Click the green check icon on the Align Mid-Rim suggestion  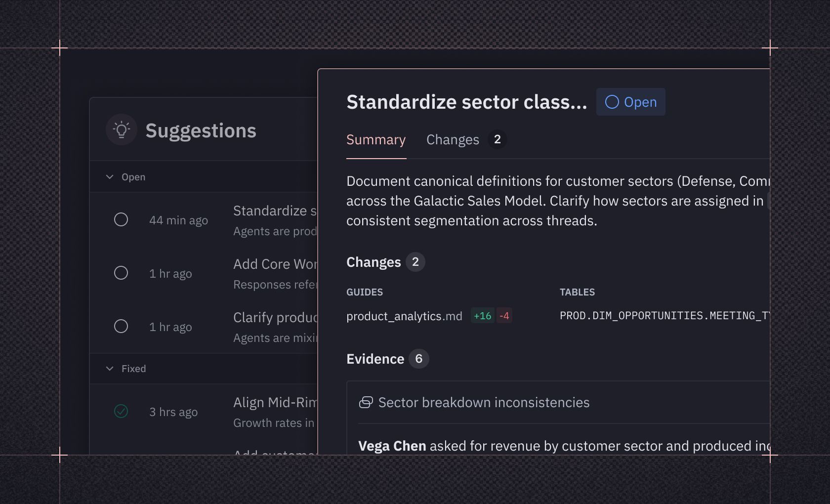[121, 411]
